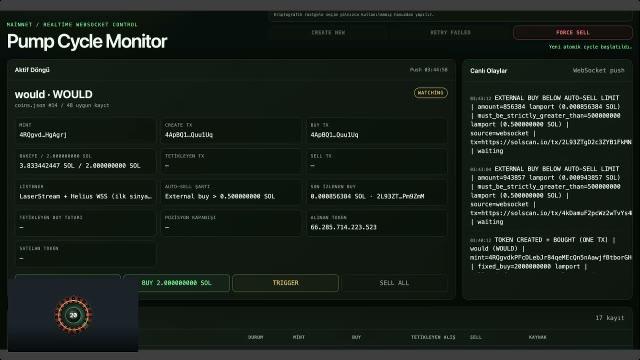Click the CREATE NEW button

[x=328, y=32]
